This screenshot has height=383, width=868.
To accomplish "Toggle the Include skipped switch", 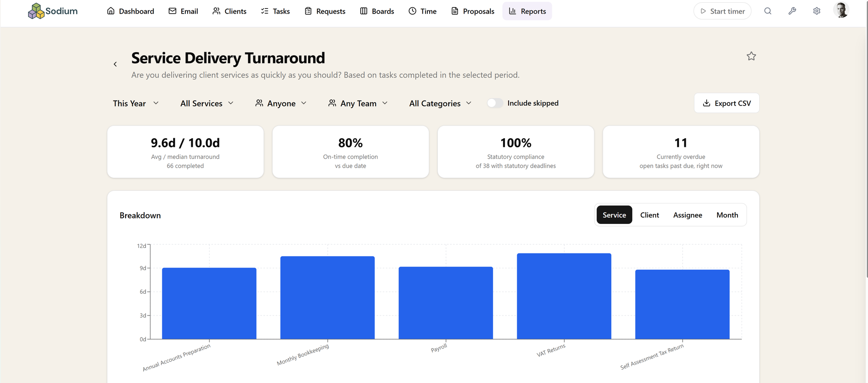I will 495,103.
